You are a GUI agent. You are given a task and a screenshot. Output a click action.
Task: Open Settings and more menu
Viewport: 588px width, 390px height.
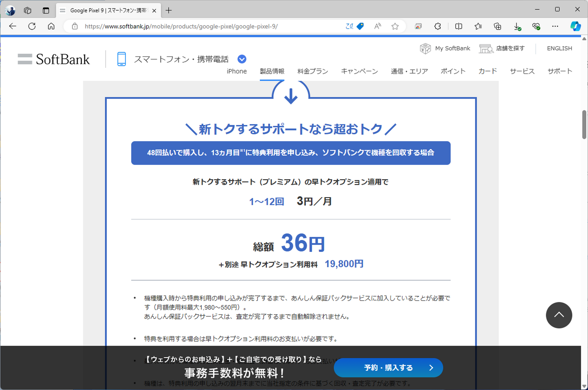tap(555, 26)
